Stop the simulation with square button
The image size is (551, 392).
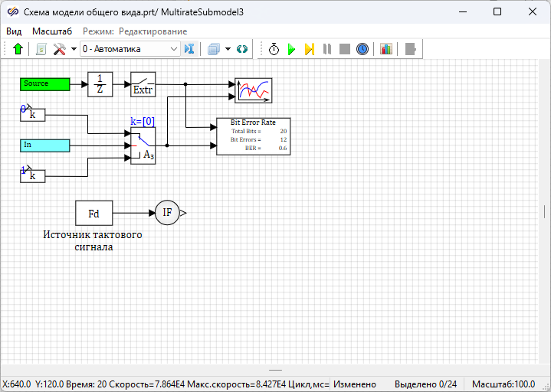(344, 49)
